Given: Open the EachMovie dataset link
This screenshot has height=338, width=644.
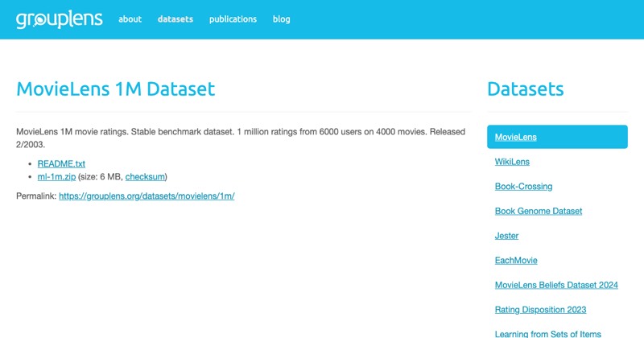Looking at the screenshot, I should click(516, 260).
